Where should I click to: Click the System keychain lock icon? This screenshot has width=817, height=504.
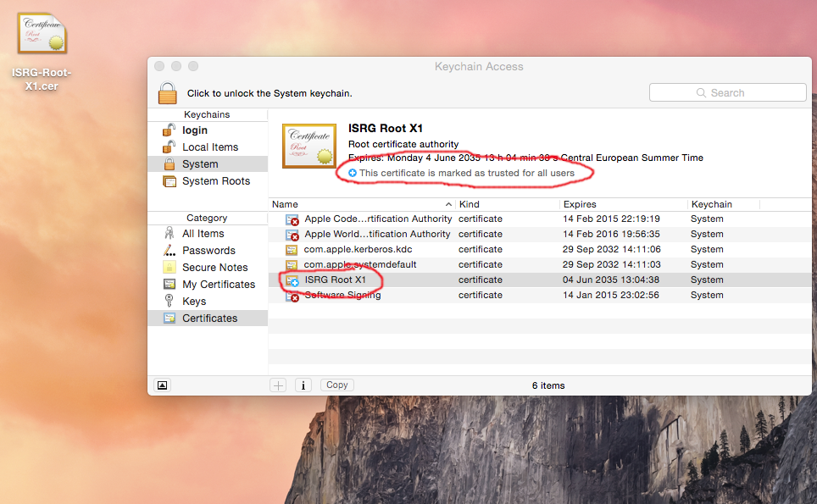[x=170, y=164]
